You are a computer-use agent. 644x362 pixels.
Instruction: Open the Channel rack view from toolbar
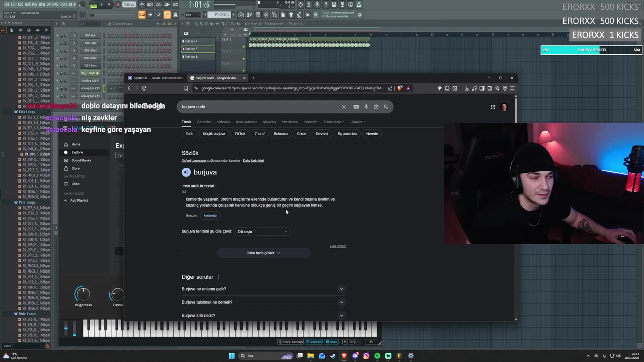point(258,15)
